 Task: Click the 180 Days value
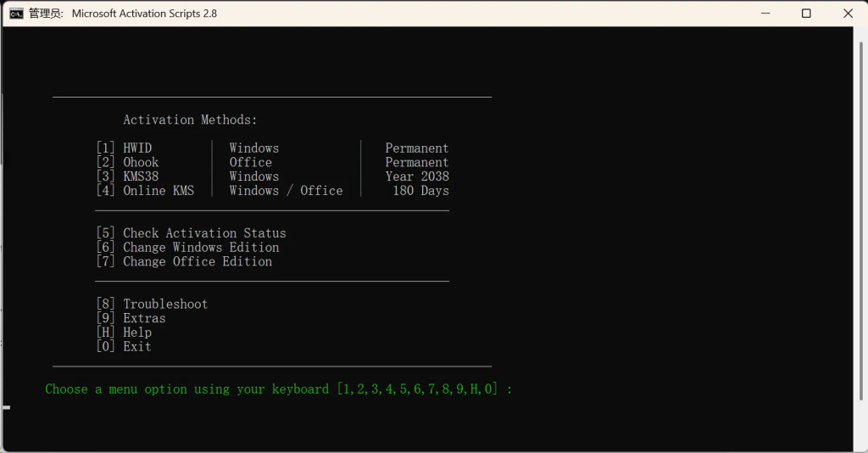tap(420, 191)
